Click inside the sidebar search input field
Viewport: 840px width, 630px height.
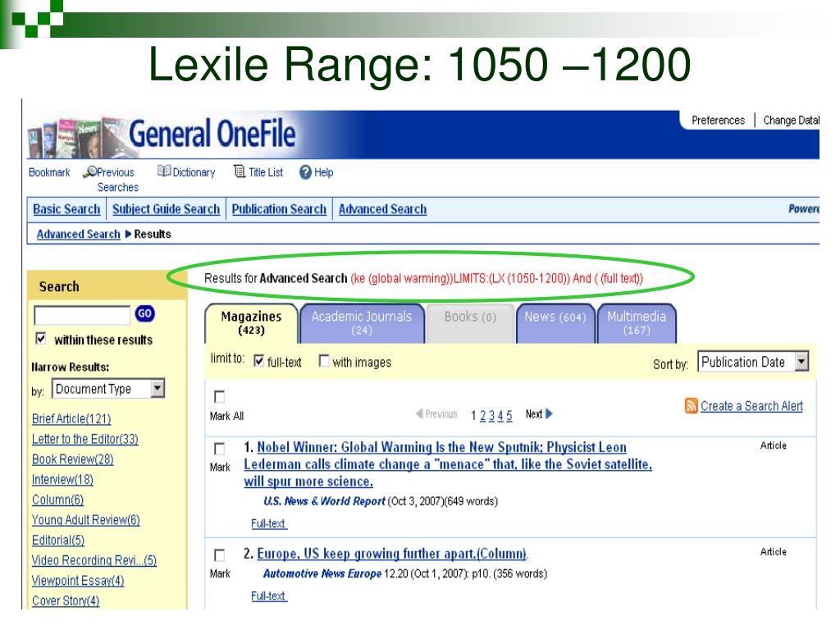(82, 315)
